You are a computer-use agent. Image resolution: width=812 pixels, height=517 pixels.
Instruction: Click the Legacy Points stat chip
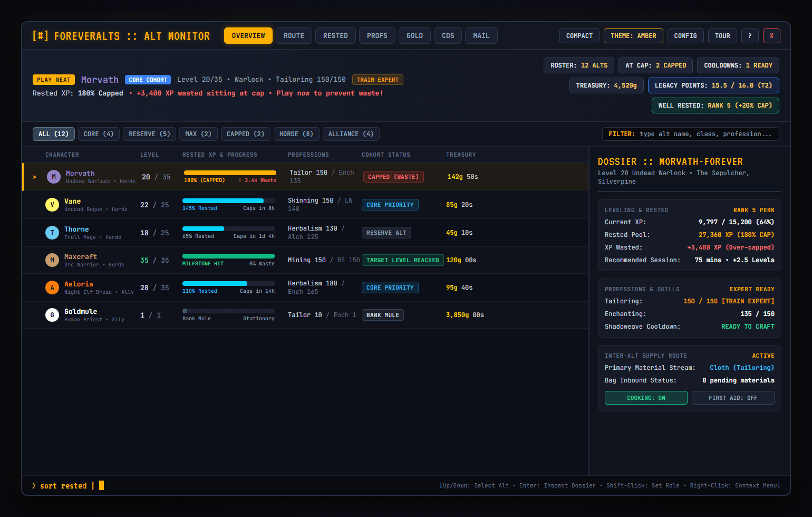pos(713,85)
